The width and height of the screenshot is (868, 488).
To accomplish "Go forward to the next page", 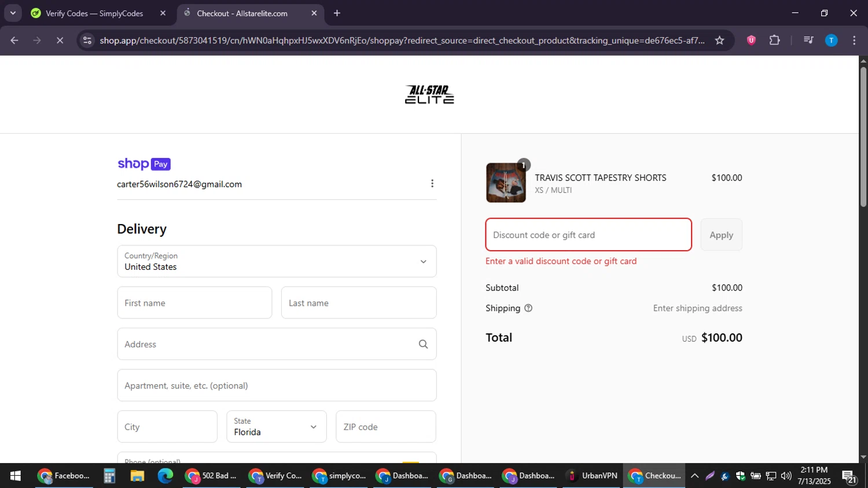I will click(x=37, y=41).
